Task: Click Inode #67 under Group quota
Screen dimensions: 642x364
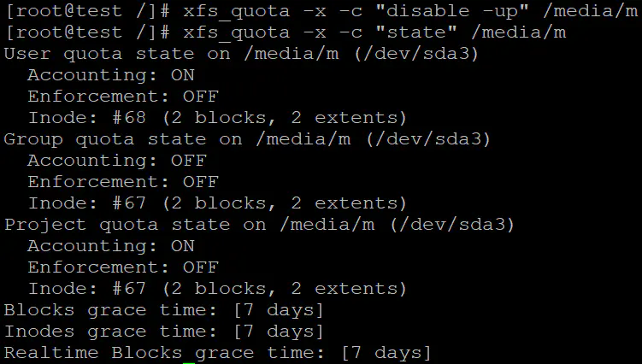Action: pos(86,203)
